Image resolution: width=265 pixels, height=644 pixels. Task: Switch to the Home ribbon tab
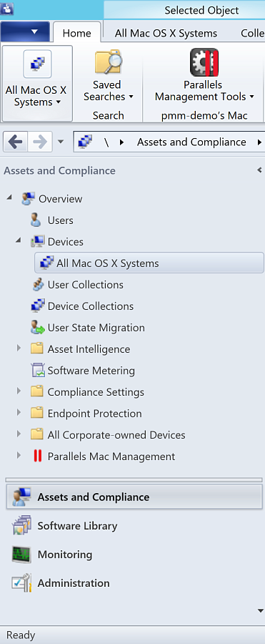[76, 33]
